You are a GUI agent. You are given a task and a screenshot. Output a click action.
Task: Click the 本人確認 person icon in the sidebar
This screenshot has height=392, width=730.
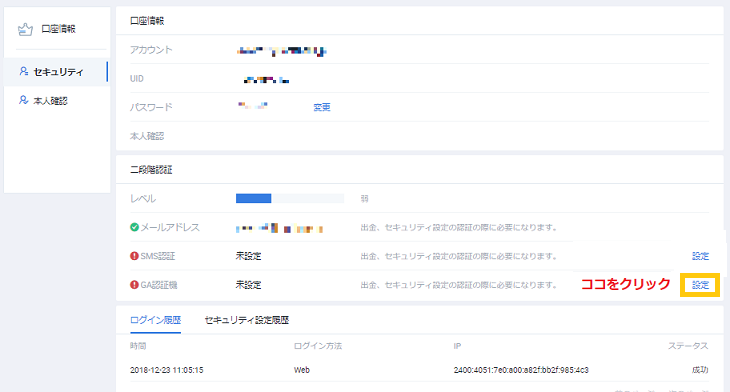23,100
